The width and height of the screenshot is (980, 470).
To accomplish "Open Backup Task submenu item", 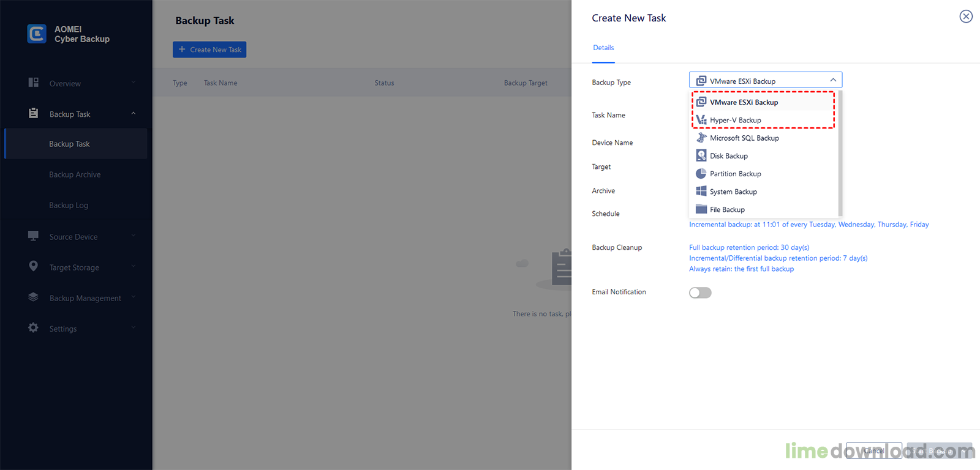I will (x=76, y=144).
